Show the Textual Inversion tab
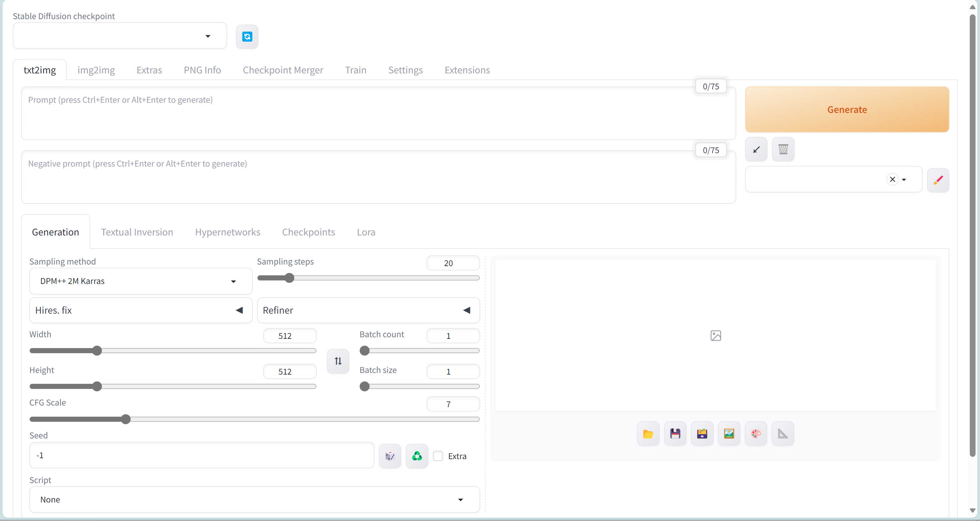This screenshot has height=521, width=980. 137,232
